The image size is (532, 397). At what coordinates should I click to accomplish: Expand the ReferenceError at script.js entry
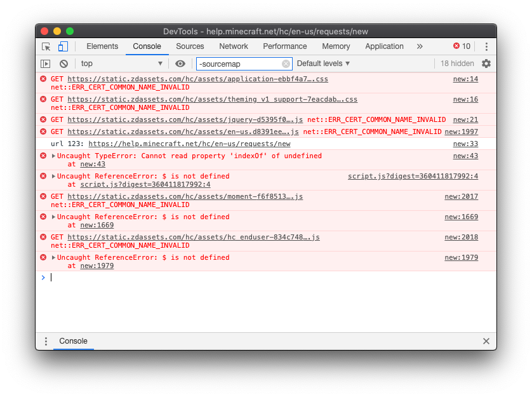tap(53, 176)
